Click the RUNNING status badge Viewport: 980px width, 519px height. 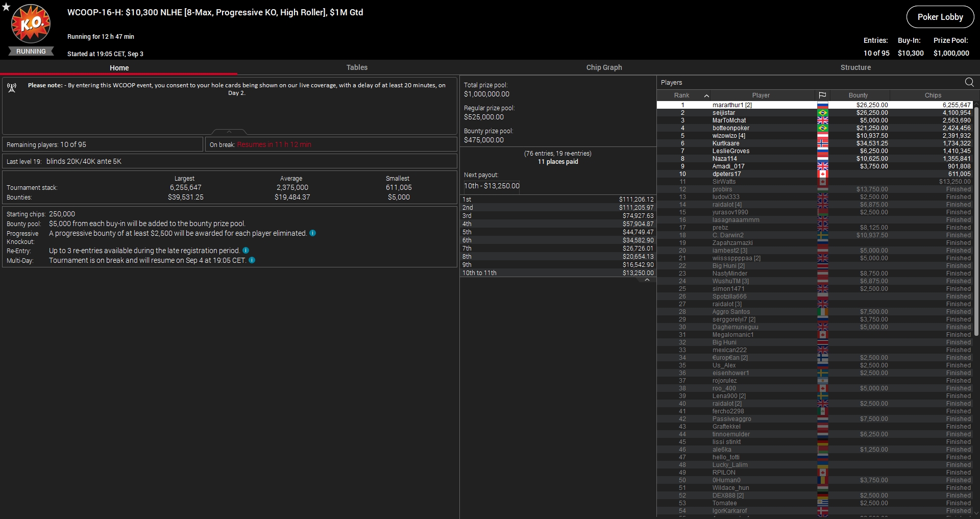pyautogui.click(x=31, y=52)
